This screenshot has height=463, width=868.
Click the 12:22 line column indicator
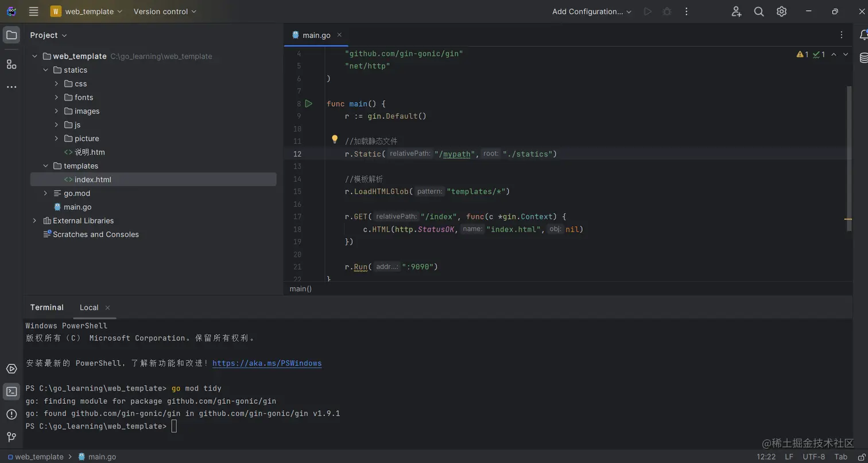coord(766,457)
